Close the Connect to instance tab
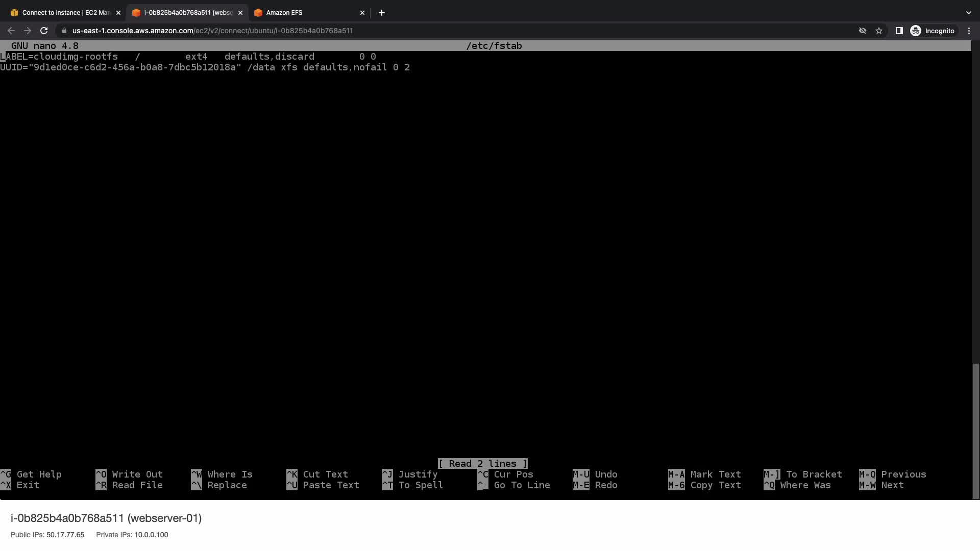The width and height of the screenshot is (980, 551). pyautogui.click(x=118, y=13)
